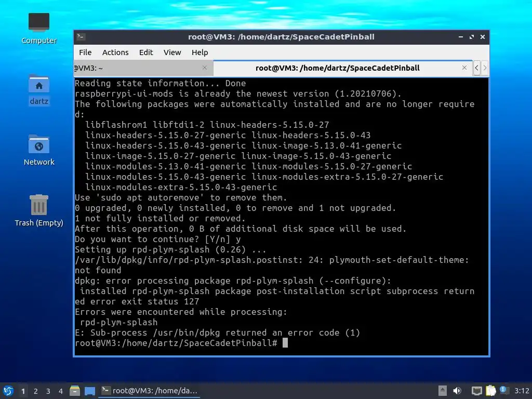
Task: Click the tab scroll right arrow
Action: tap(485, 68)
